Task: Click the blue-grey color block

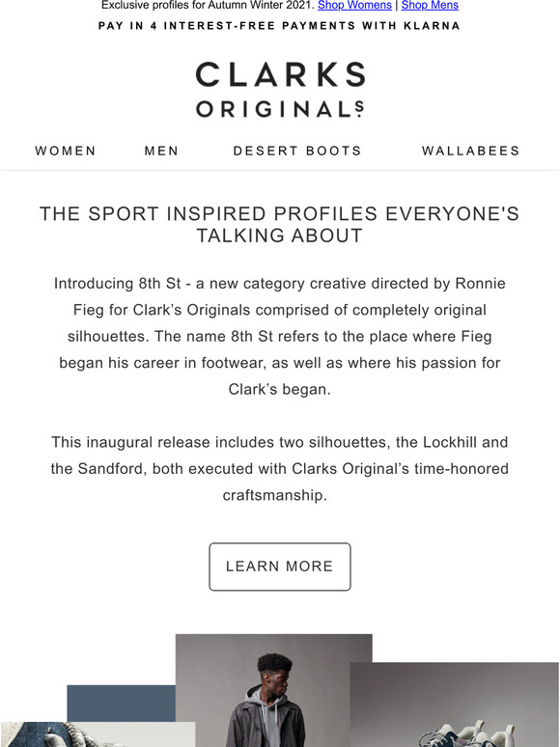Action: click(x=121, y=704)
